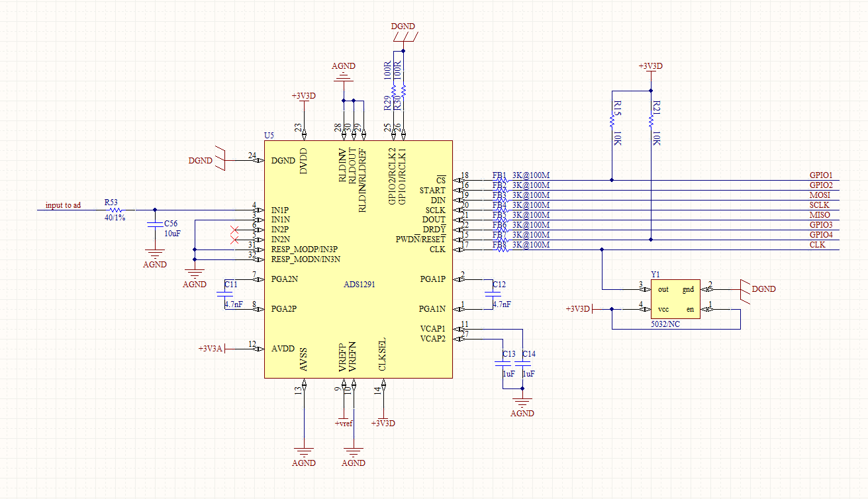
Task: Select the +vref net label below VREFP
Action: click(x=344, y=422)
